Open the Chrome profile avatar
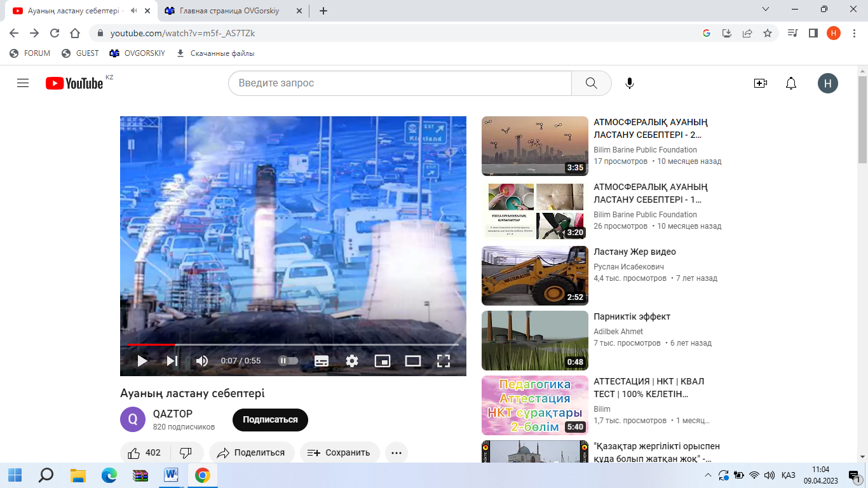The height and width of the screenshot is (488, 868). point(834,33)
